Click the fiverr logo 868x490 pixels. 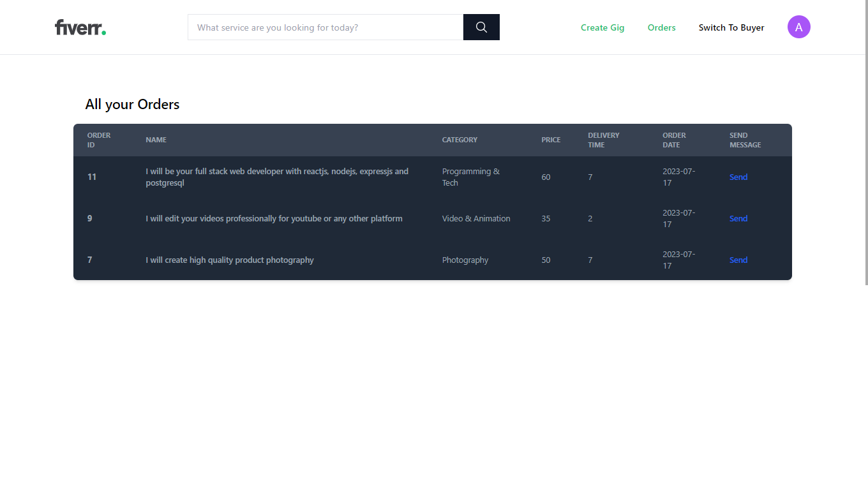click(x=80, y=27)
